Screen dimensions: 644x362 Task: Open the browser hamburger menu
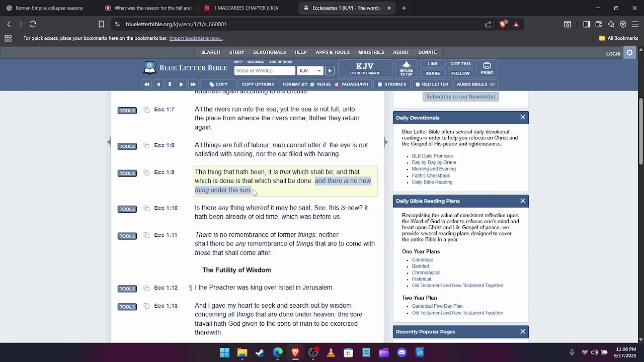pyautogui.click(x=635, y=24)
